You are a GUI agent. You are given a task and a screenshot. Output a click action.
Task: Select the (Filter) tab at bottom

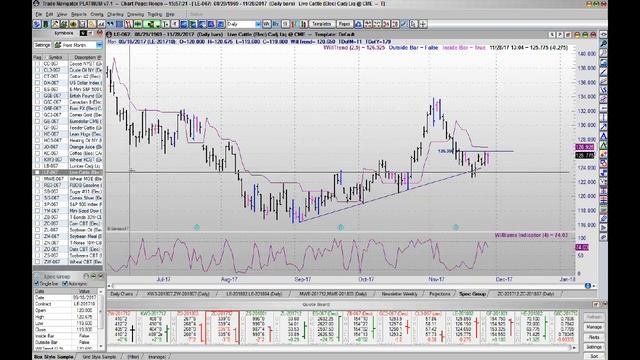tap(133, 357)
